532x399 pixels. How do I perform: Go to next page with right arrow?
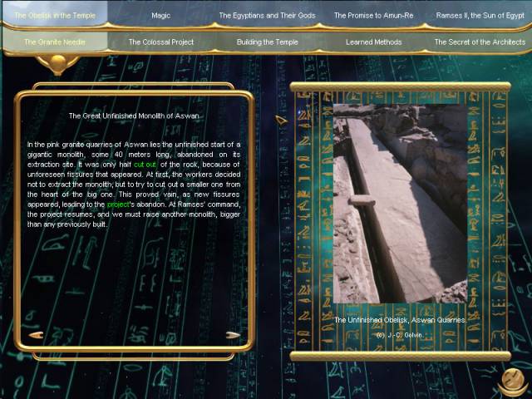234,335
